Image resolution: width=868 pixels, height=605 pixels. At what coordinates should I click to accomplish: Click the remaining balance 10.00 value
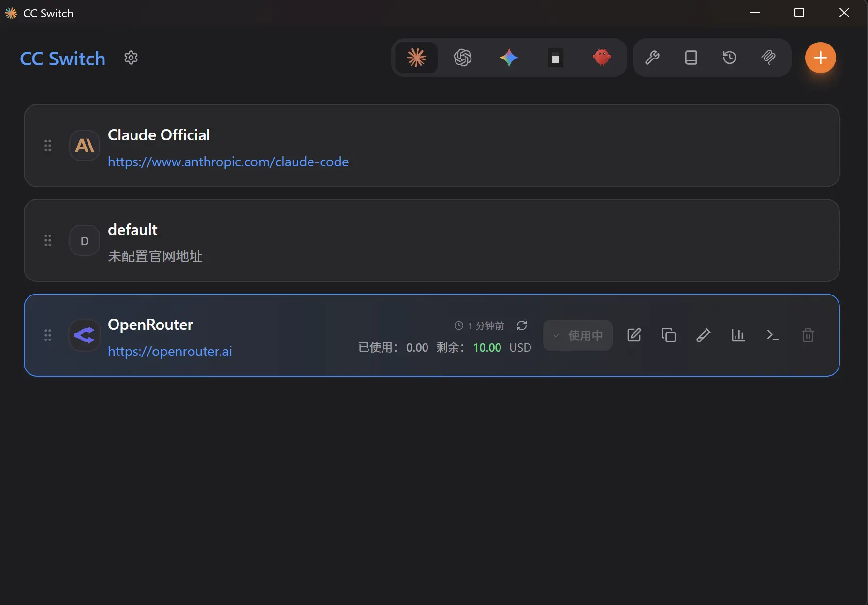[x=487, y=348]
